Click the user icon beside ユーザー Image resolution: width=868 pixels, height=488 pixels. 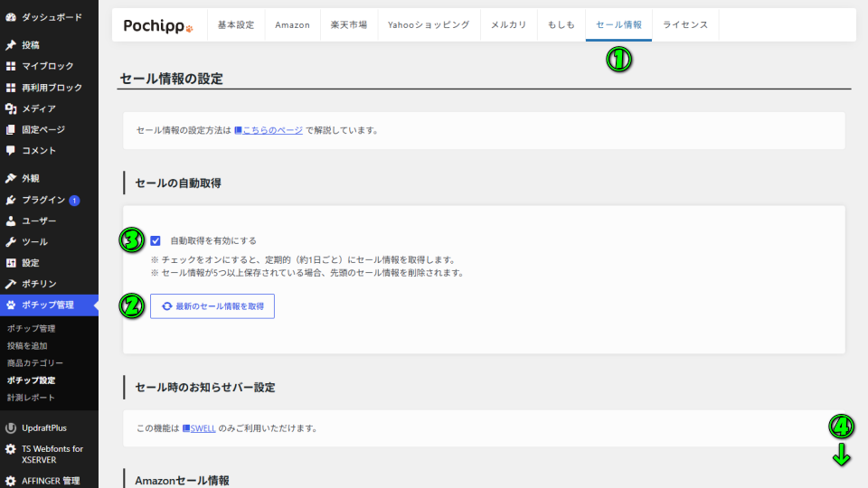pos(11,221)
